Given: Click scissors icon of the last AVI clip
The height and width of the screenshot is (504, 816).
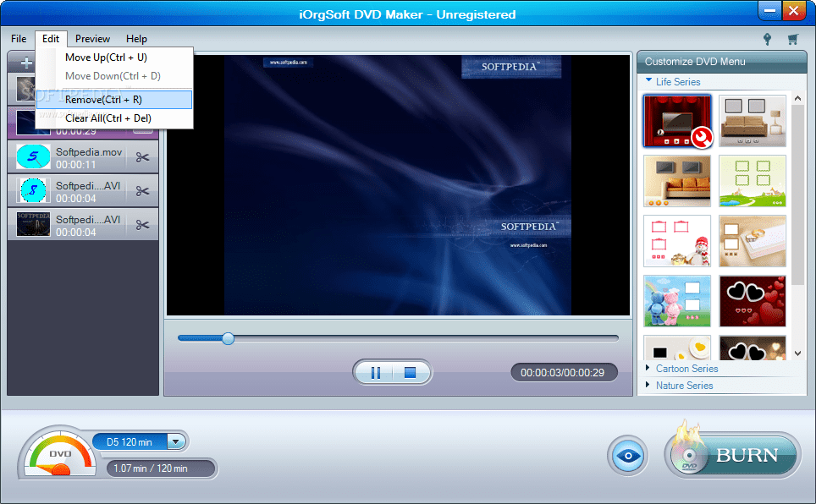Looking at the screenshot, I should (x=142, y=225).
